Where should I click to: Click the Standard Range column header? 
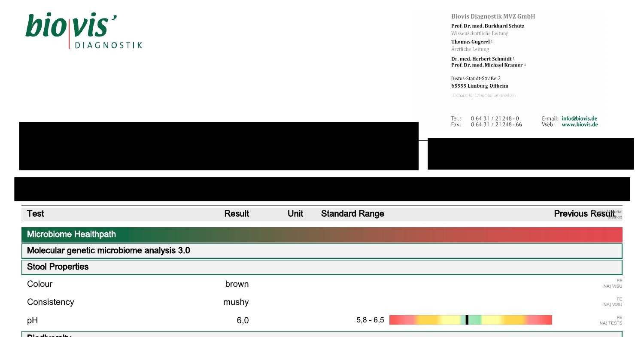[x=352, y=213]
